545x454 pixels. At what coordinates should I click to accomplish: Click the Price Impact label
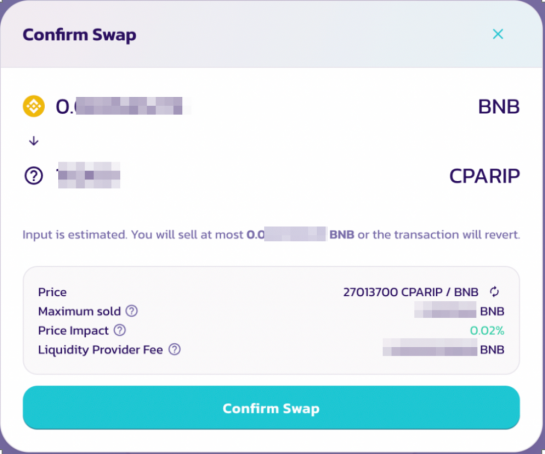(x=73, y=331)
